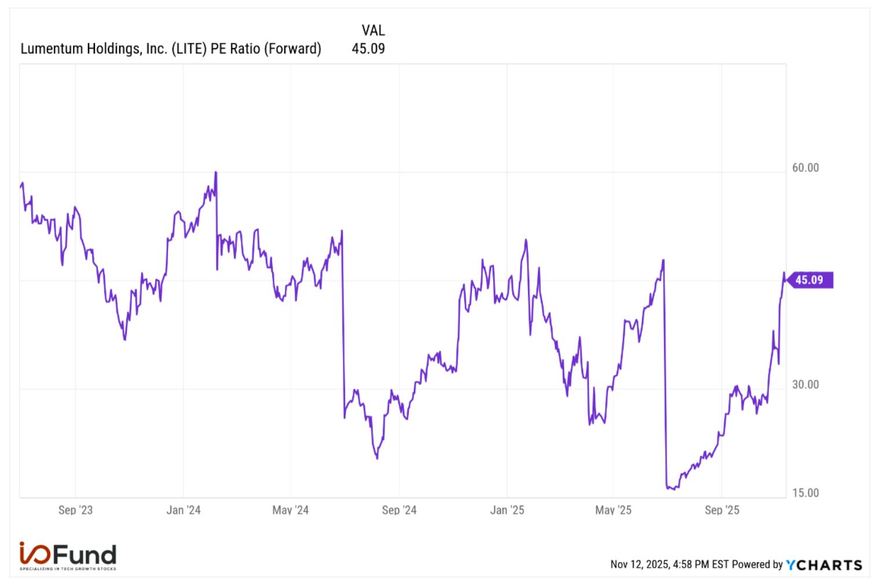Click the Jan '24 x-axis label
Viewport: 879px width, 588px height.
[183, 510]
